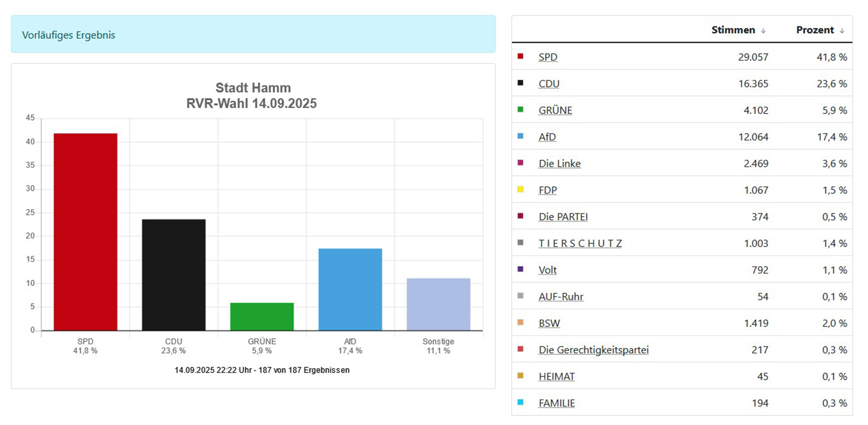Click the GRÜNE vote count 4.102
The image size is (868, 425).
(756, 110)
